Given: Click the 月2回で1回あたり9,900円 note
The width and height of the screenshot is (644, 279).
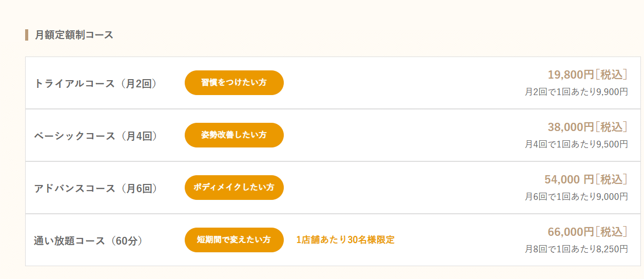Looking at the screenshot, I should (576, 92).
